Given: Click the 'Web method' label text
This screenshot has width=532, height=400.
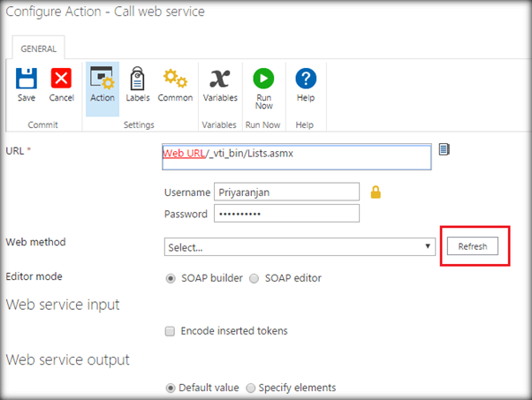Looking at the screenshot, I should (35, 242).
